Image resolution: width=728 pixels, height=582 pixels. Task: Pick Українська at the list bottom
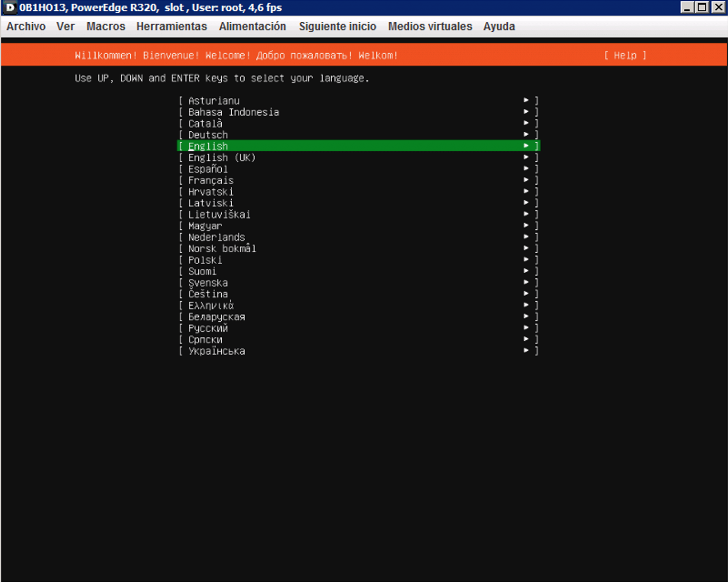(359, 351)
